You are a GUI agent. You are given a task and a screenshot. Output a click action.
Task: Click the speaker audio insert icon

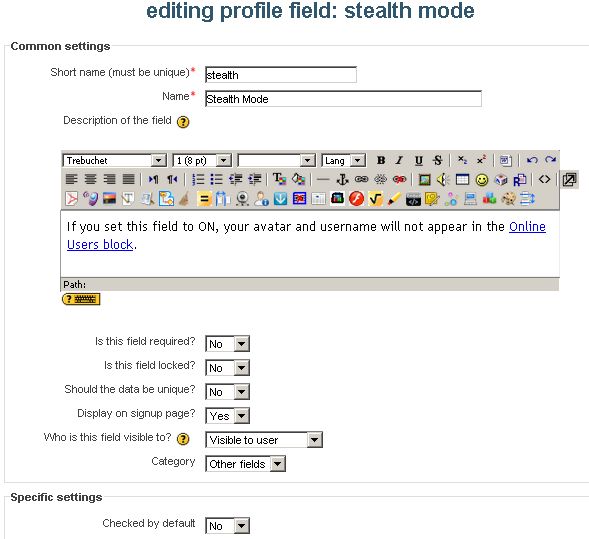point(443,180)
